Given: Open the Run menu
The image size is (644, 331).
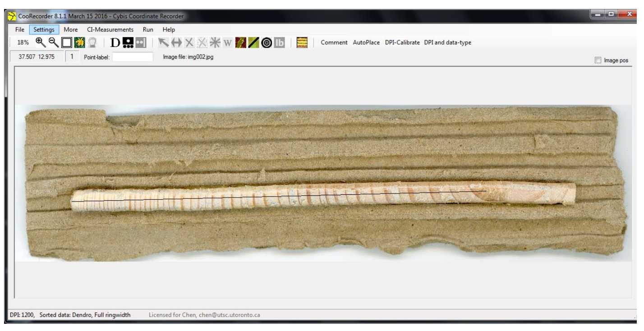Looking at the screenshot, I should click(x=148, y=30).
